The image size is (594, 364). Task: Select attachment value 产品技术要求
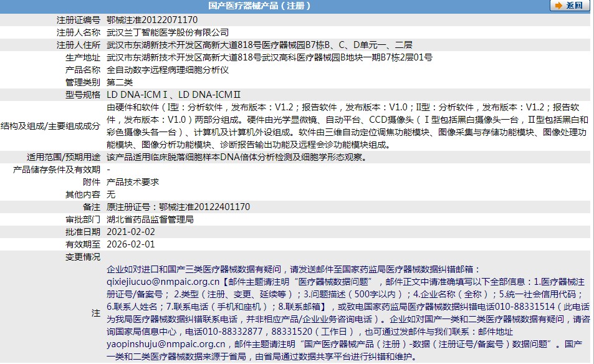click(x=133, y=182)
